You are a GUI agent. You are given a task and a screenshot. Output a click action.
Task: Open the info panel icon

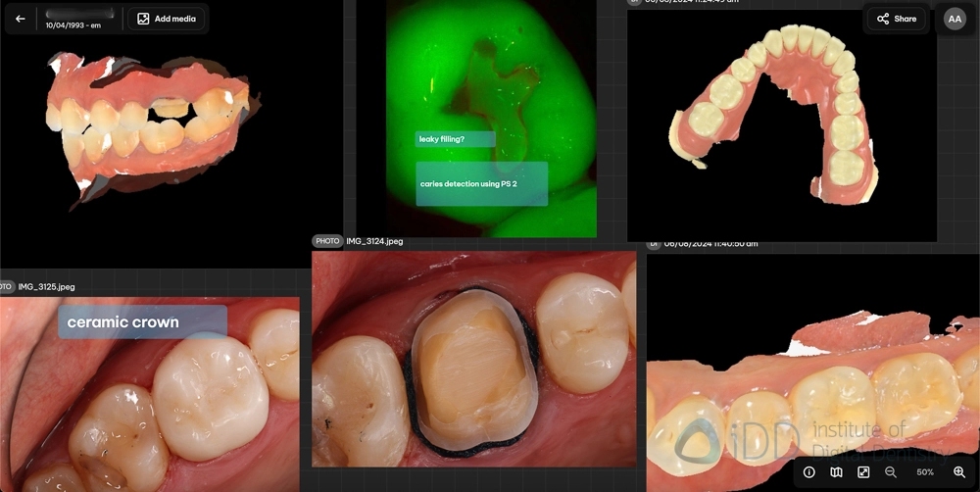tap(808, 472)
